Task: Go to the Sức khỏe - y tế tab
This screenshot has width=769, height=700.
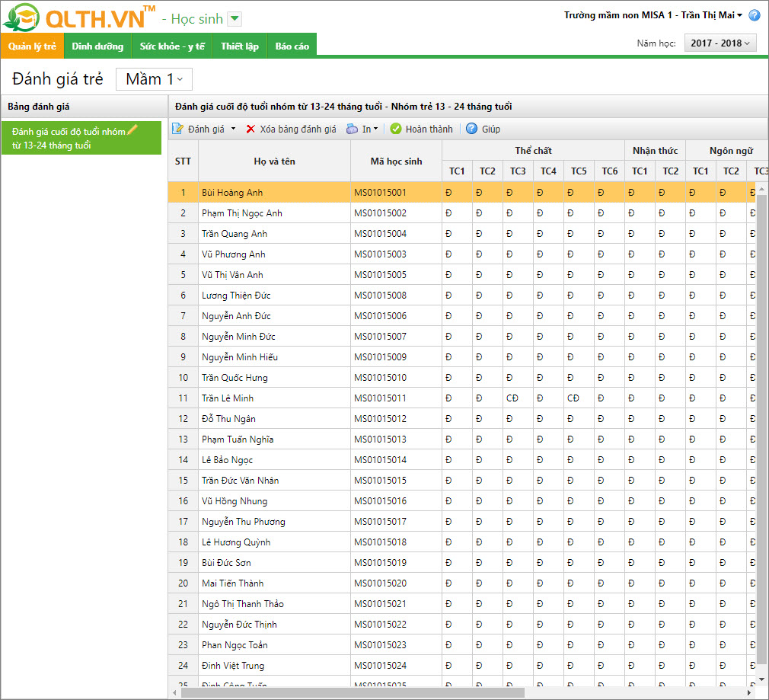Action: [x=172, y=46]
